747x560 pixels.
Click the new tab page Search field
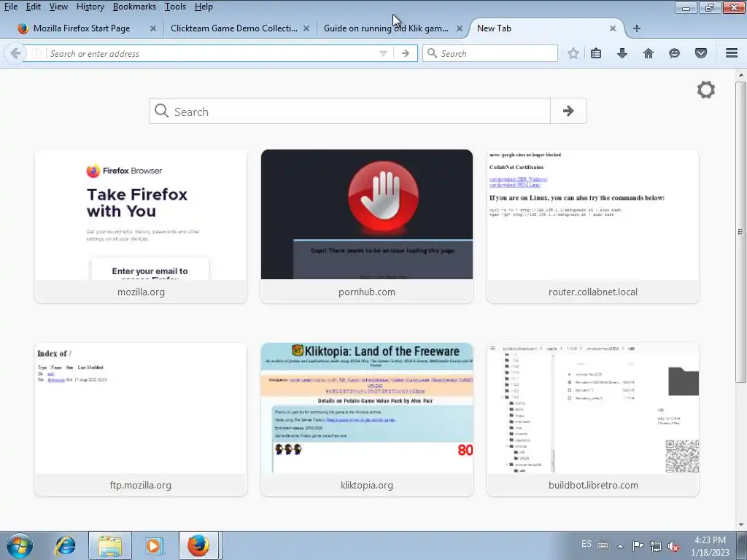349,111
